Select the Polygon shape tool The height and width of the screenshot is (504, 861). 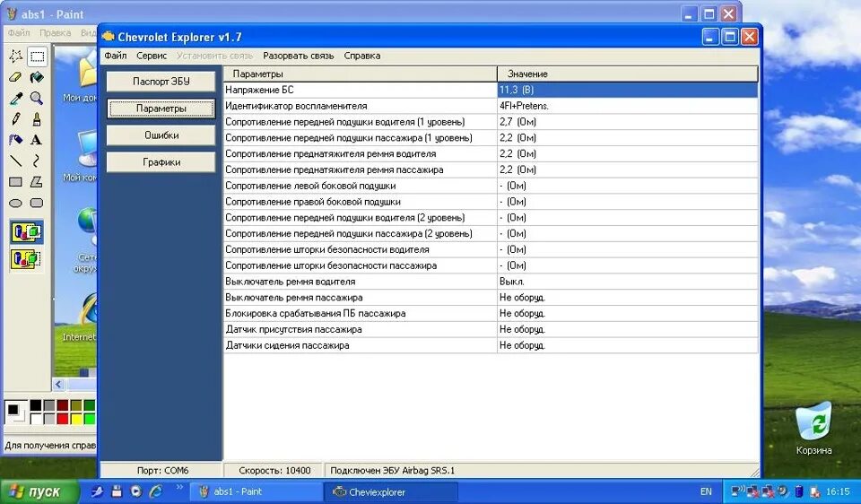pyautogui.click(x=37, y=182)
